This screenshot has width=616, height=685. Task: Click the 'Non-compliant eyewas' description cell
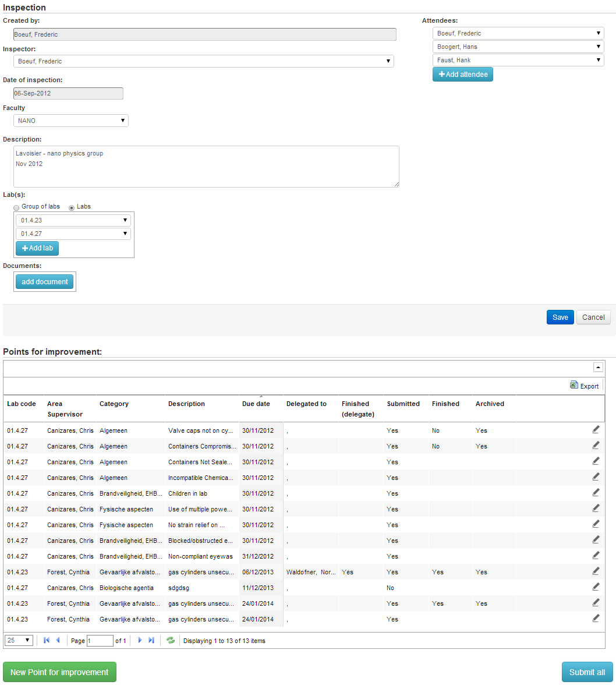click(x=200, y=556)
